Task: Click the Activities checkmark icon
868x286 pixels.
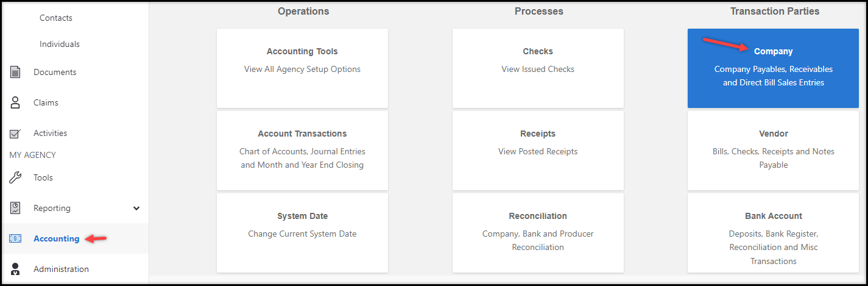Action: tap(16, 134)
